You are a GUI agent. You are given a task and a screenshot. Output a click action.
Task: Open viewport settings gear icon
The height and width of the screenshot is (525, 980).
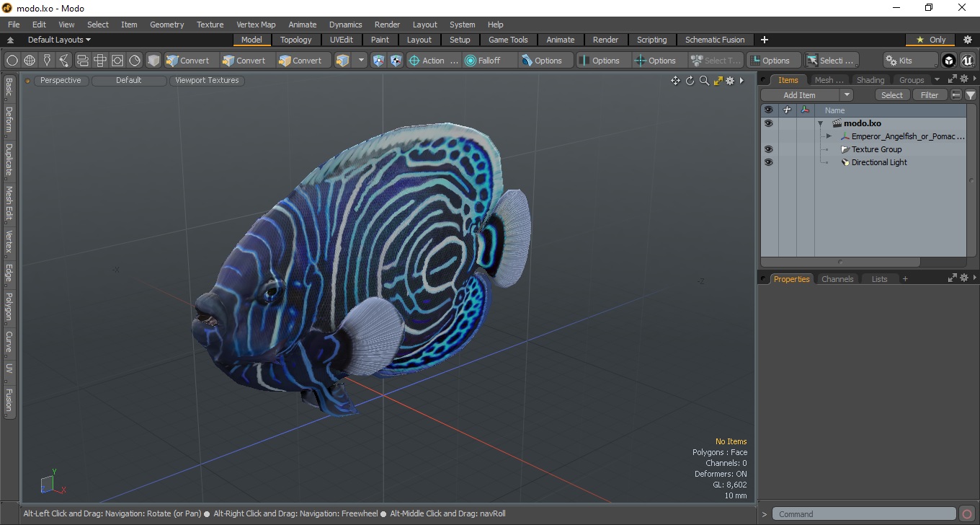730,81
